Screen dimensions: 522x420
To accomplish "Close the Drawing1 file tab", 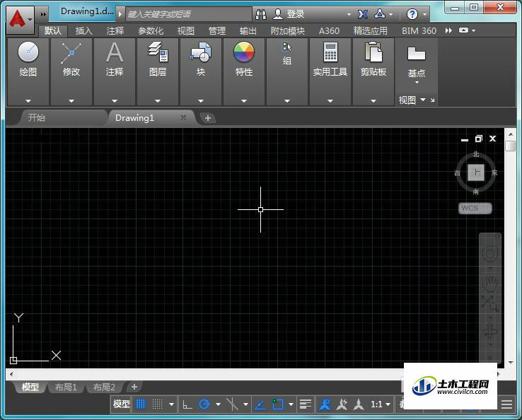I will tap(183, 117).
